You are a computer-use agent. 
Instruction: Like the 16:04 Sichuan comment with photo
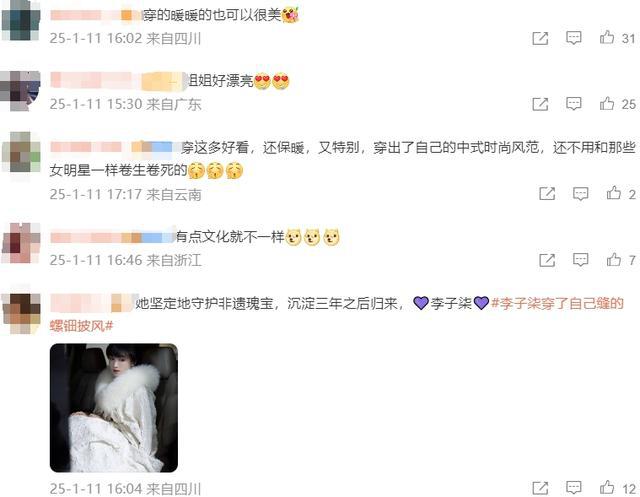[x=607, y=487]
